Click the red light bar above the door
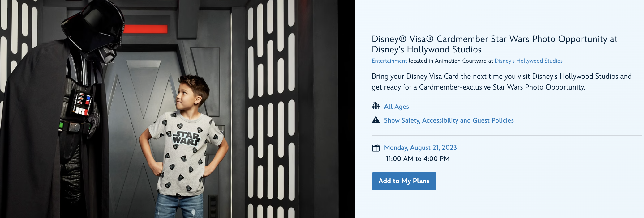The width and height of the screenshot is (644, 218). pos(145,29)
